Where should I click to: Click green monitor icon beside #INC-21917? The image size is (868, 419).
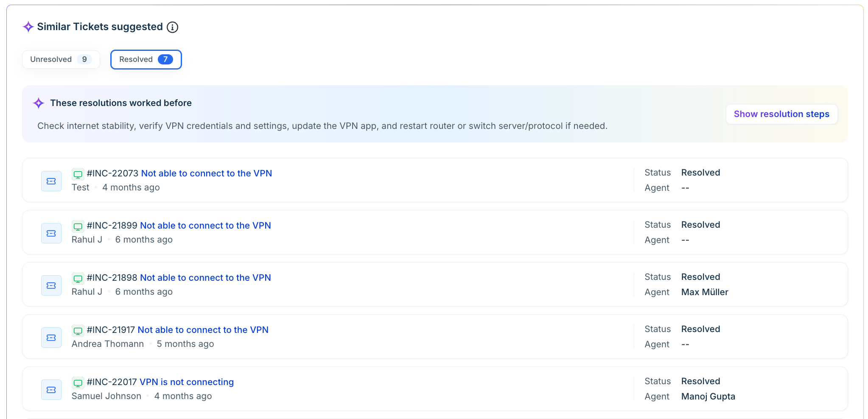78,330
